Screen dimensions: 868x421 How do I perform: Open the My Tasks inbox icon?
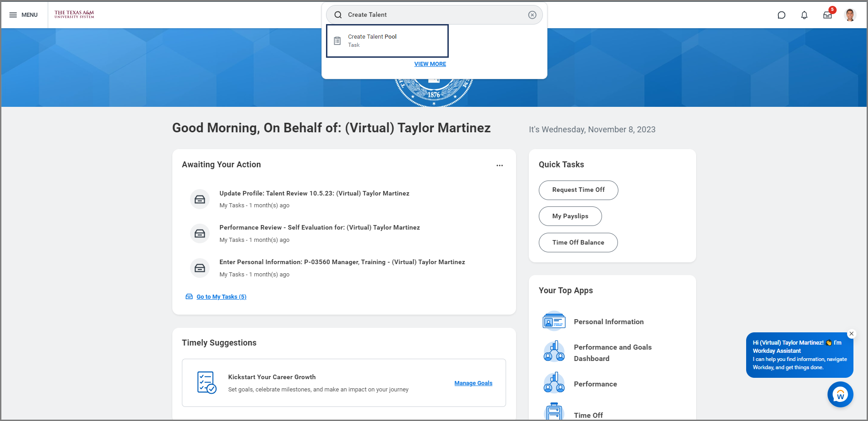828,15
